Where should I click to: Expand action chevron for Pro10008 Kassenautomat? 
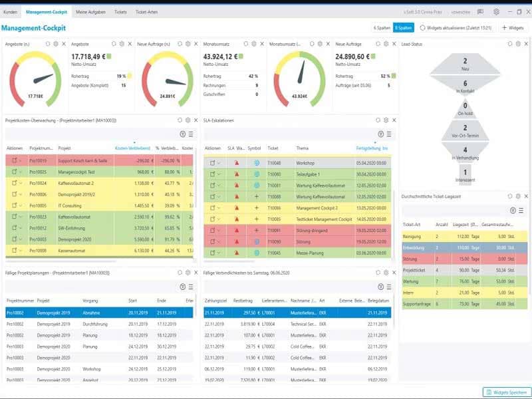[21, 251]
